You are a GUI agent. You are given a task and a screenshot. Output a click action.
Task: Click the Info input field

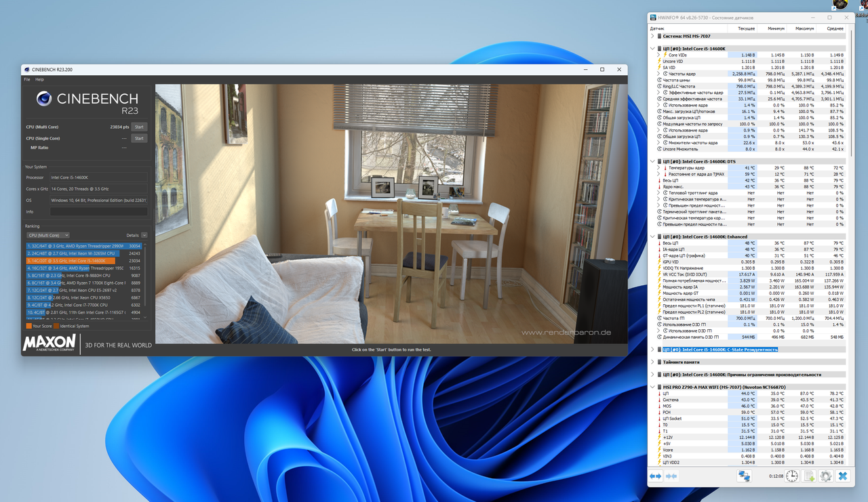coord(98,211)
